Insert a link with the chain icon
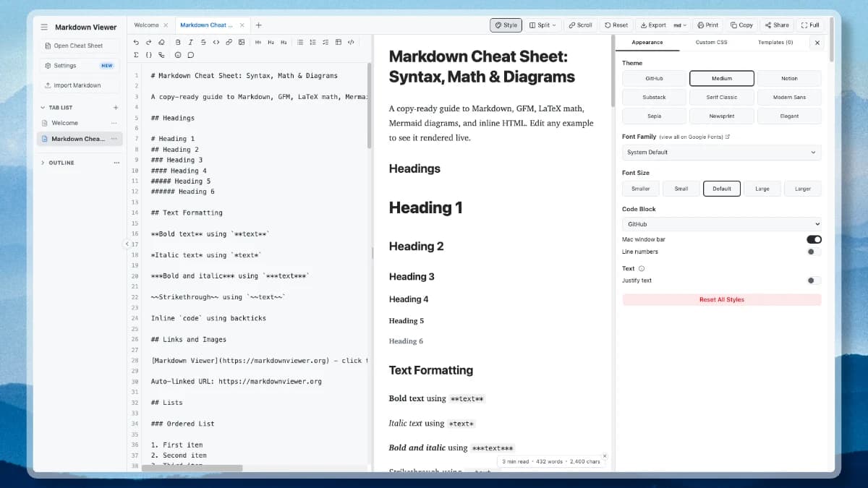Image resolution: width=868 pixels, height=488 pixels. click(x=229, y=42)
